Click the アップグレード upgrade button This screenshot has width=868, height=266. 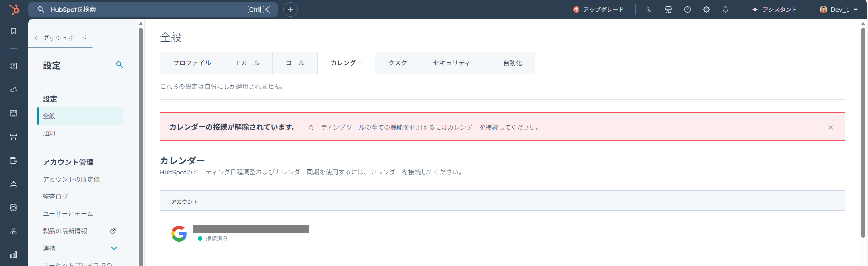598,10
